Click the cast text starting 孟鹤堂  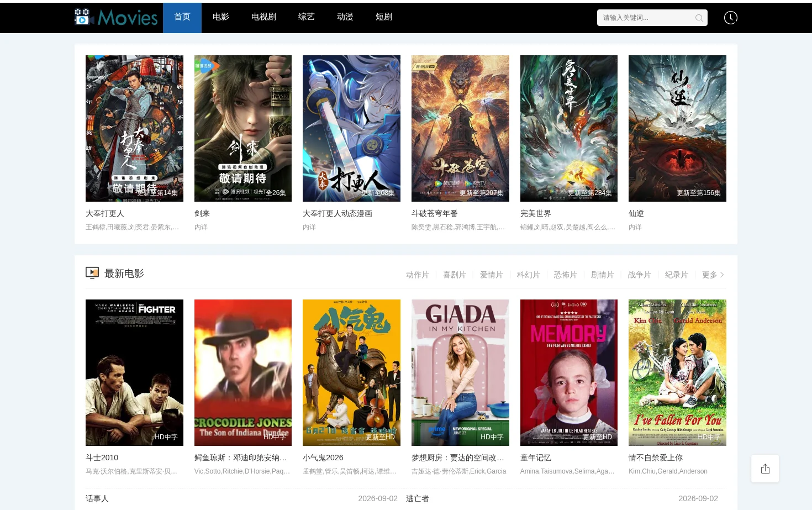pyautogui.click(x=350, y=471)
